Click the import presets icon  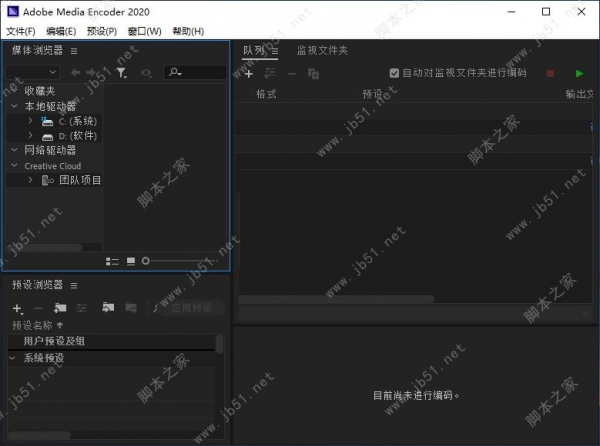click(x=106, y=309)
